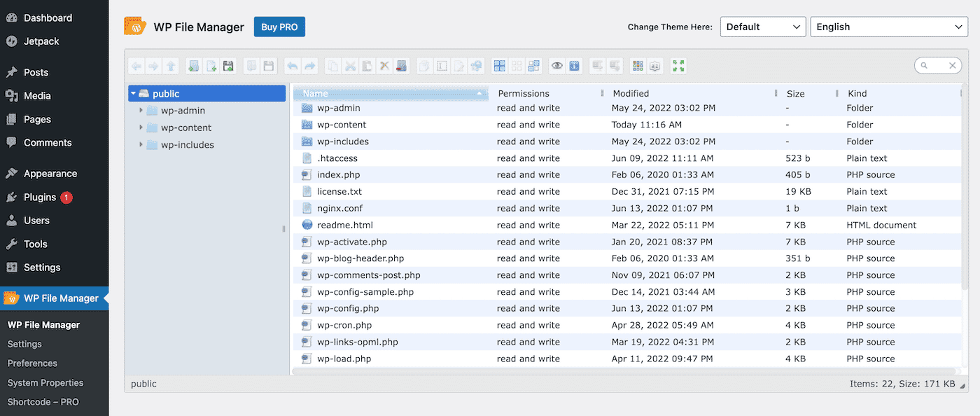980x416 pixels.
Task: Clear the search box with the X
Action: tap(952, 65)
